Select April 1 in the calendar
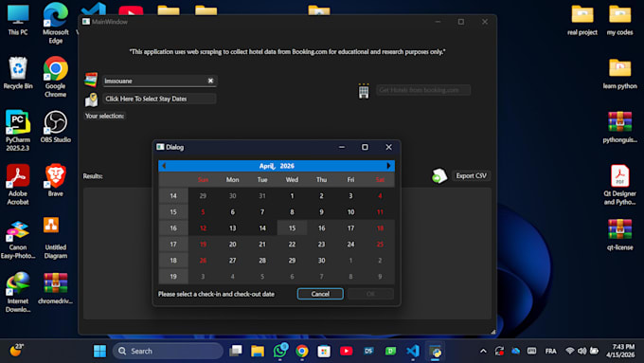Image resolution: width=644 pixels, height=363 pixels. point(292,195)
